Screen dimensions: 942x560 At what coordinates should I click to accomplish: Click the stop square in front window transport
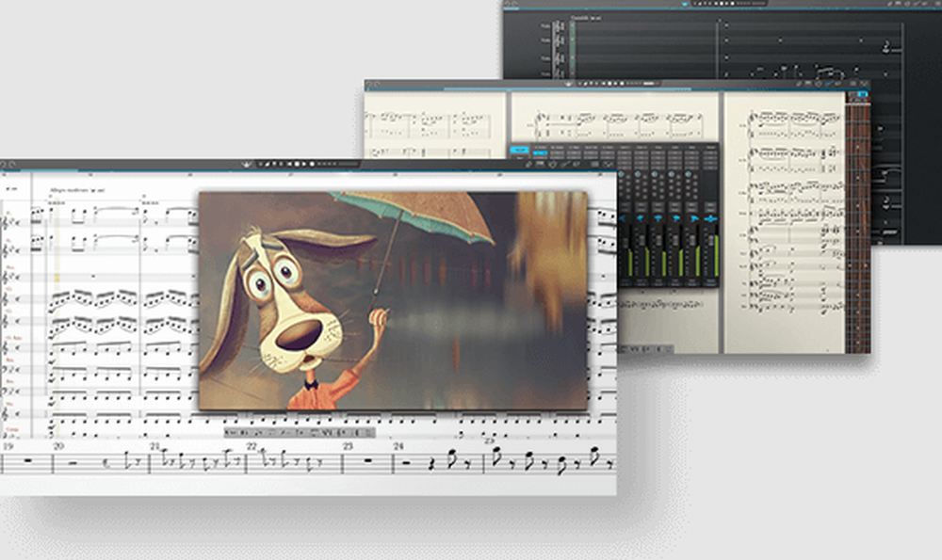point(297,164)
